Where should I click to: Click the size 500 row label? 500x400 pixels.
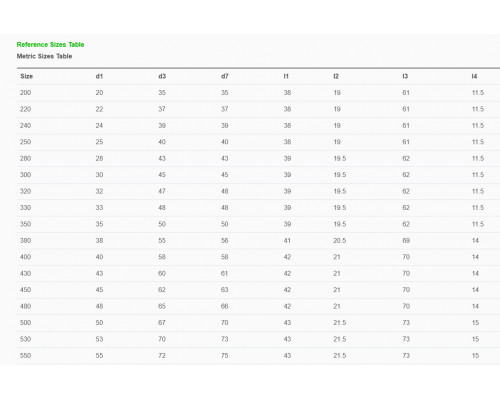tap(25, 323)
